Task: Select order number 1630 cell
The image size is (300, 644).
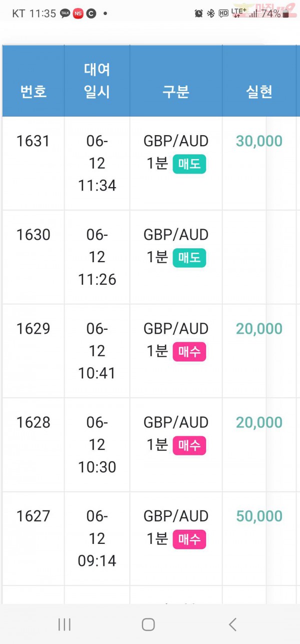Action: point(33,257)
